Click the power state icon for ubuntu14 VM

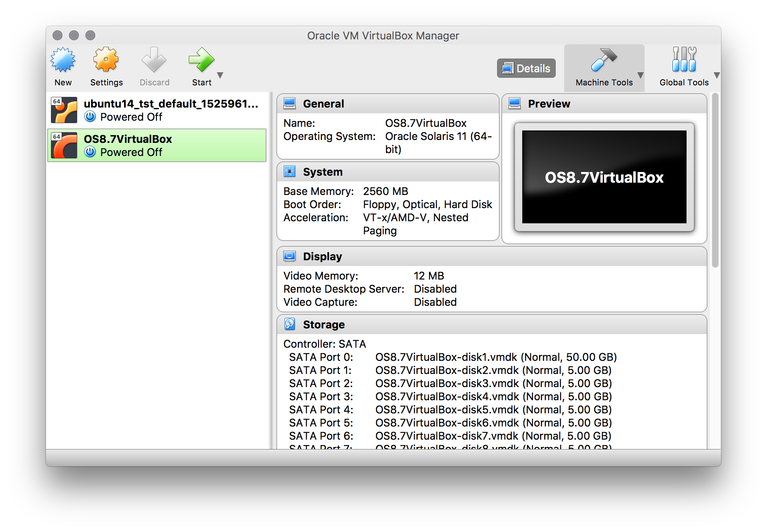click(90, 117)
